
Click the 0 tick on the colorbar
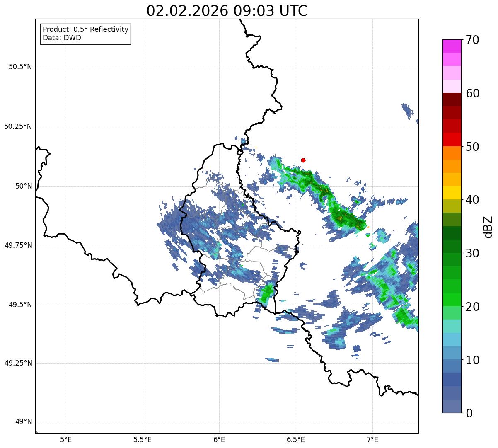469,413
